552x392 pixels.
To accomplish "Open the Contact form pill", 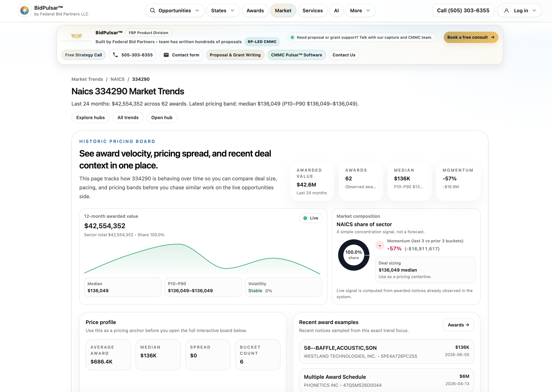I will pos(181,55).
